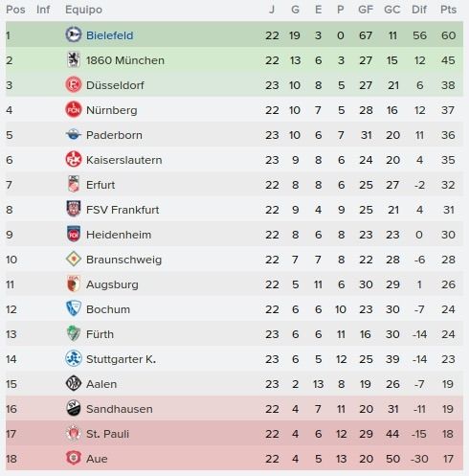This screenshot has width=469, height=476.
Task: Click the Braunschweig team name
Action: (123, 260)
